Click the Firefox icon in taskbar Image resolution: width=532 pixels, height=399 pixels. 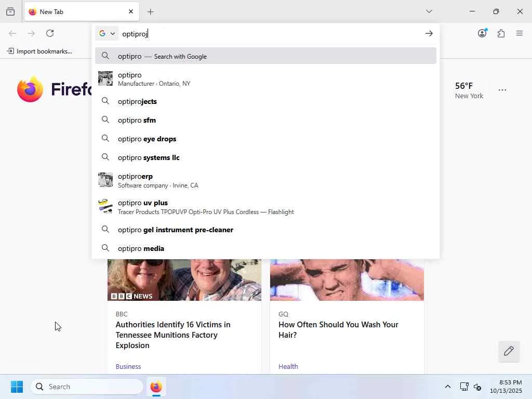(156, 387)
